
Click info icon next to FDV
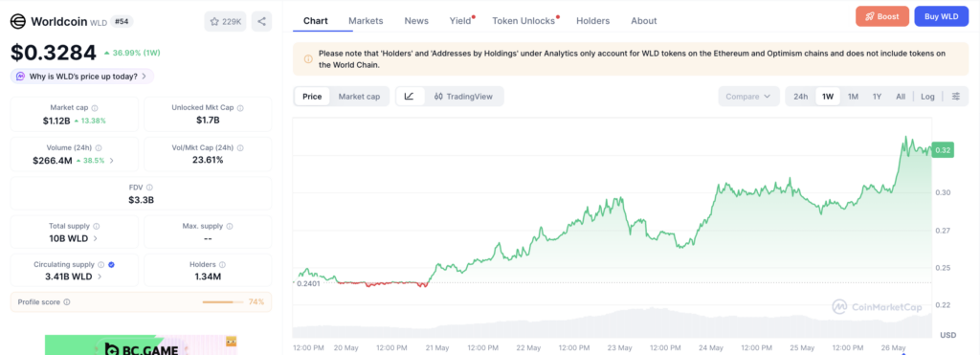tap(149, 187)
